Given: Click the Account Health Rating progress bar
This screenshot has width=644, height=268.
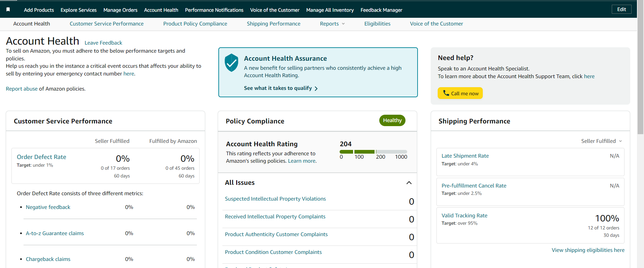Looking at the screenshot, I should 373,152.
